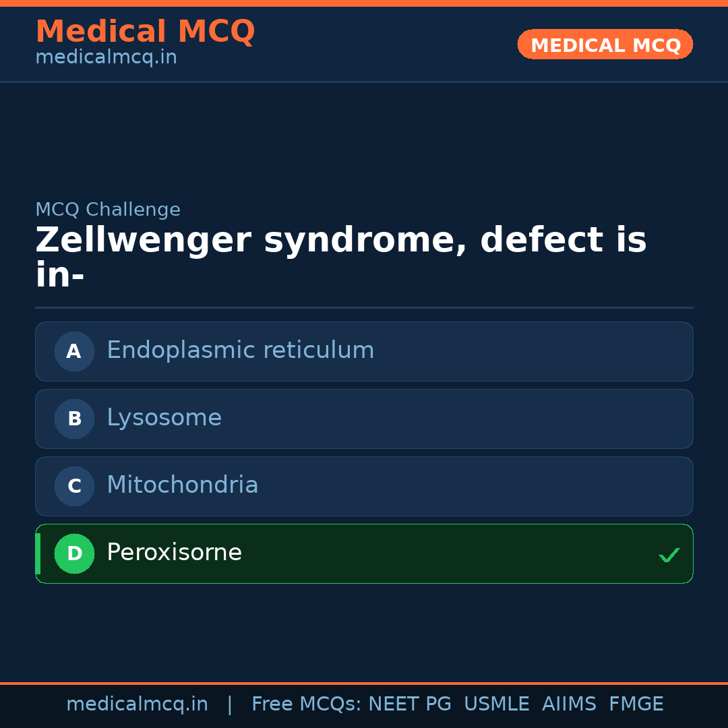This screenshot has height=728, width=728.
Task: Click the letter C circle icon
Action: pyautogui.click(x=74, y=486)
